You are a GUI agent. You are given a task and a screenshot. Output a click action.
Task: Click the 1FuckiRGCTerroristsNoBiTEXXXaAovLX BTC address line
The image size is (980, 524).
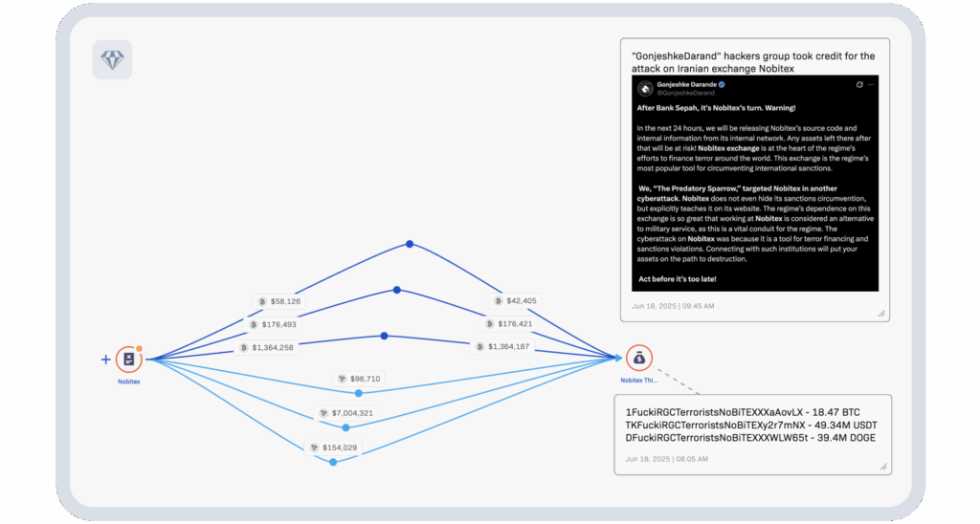[x=743, y=412]
